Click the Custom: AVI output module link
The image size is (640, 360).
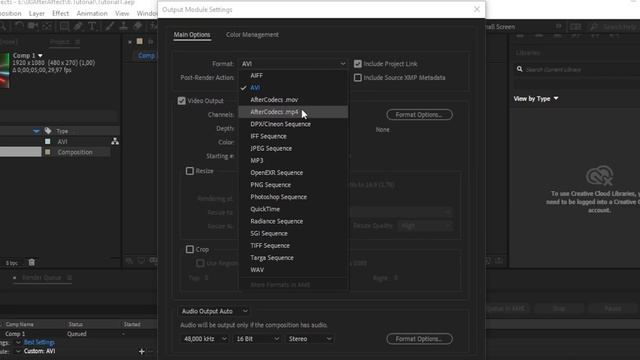coord(39,351)
